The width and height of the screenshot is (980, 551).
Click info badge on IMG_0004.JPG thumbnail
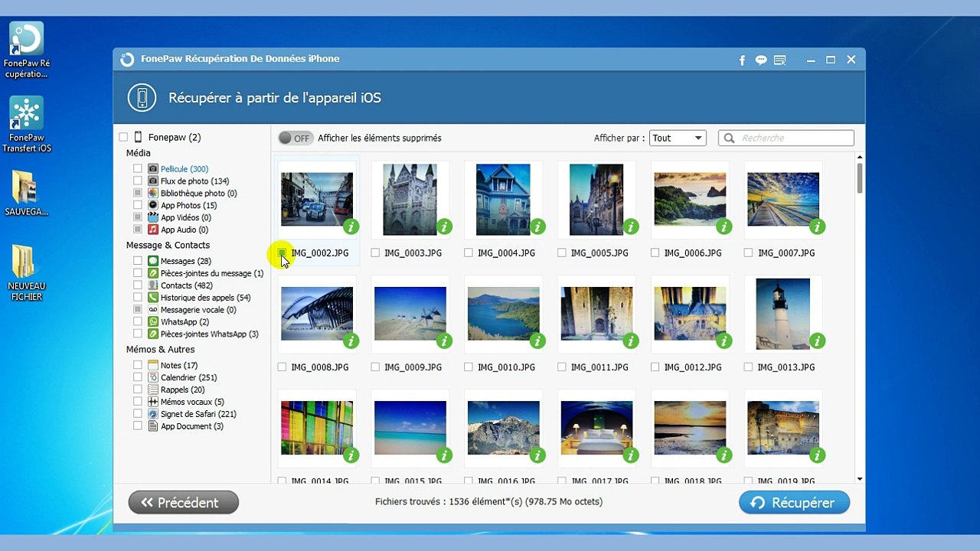pos(537,227)
